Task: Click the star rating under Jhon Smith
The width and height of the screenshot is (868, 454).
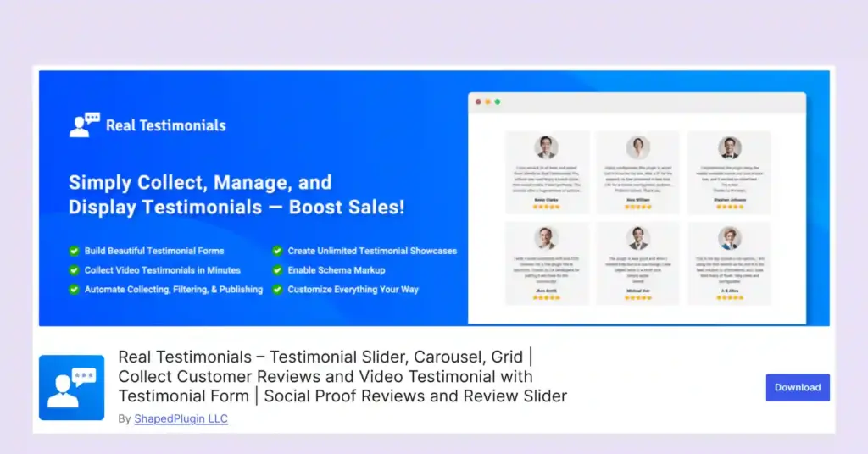Action: click(x=547, y=297)
